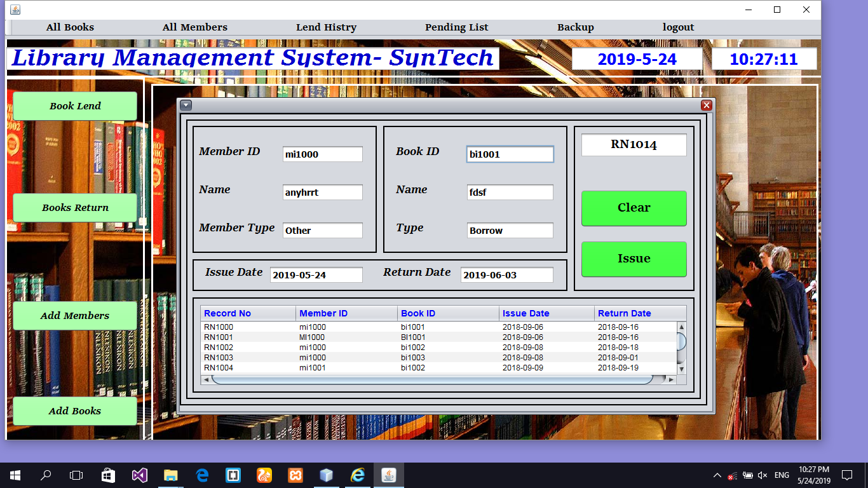The height and width of the screenshot is (488, 868).
Task: Click the Book Lend sidebar button
Action: pos(75,106)
